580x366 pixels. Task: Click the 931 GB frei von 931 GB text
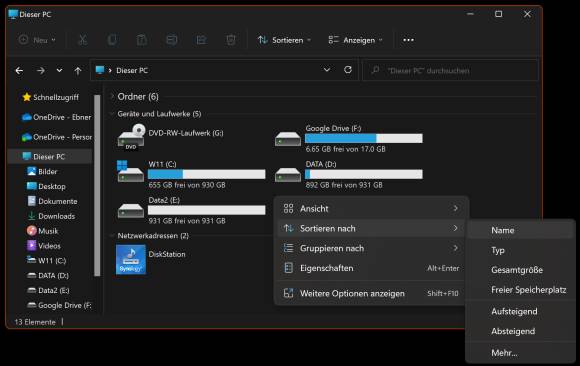187,221
